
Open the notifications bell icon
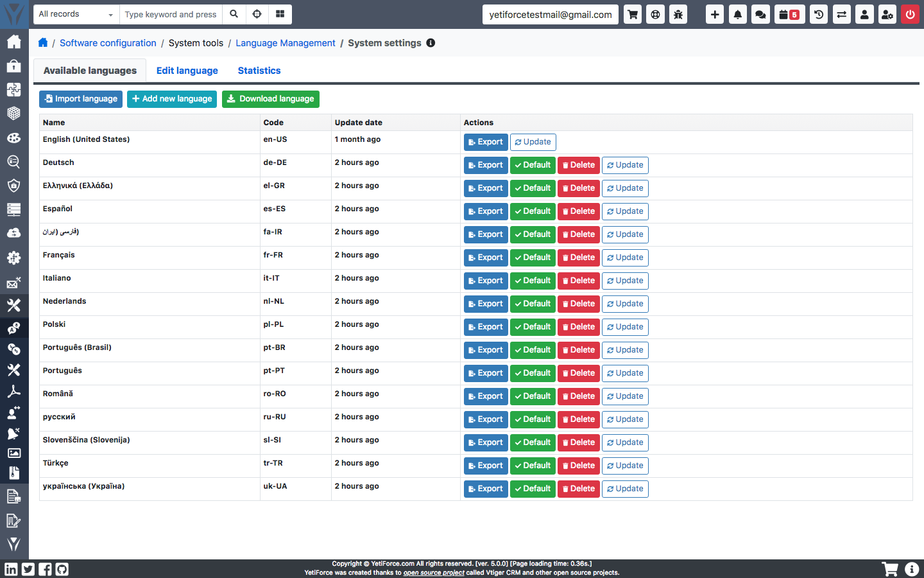coord(737,14)
